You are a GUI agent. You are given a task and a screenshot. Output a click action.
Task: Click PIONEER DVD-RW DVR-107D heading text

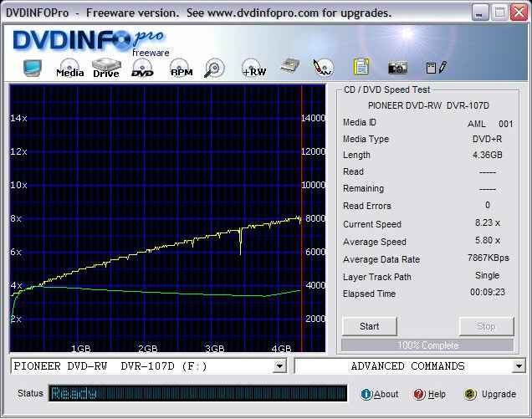(428, 106)
